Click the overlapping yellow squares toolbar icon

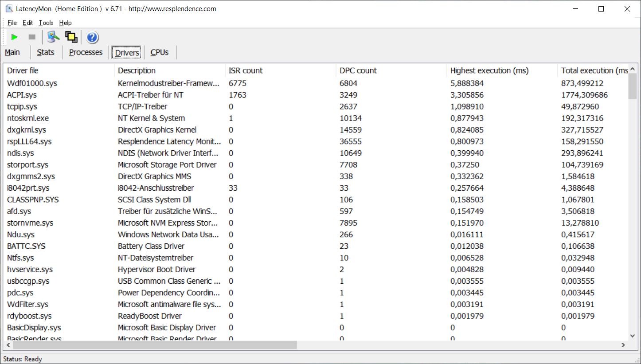click(71, 37)
